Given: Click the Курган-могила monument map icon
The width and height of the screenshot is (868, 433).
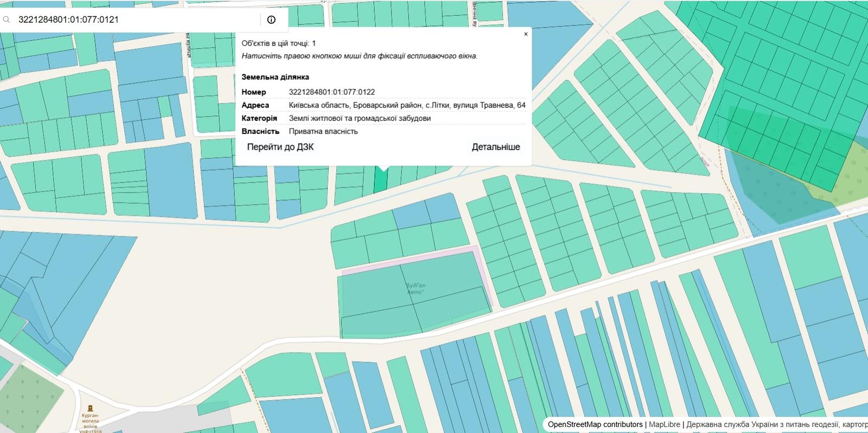Looking at the screenshot, I should pos(90,408).
